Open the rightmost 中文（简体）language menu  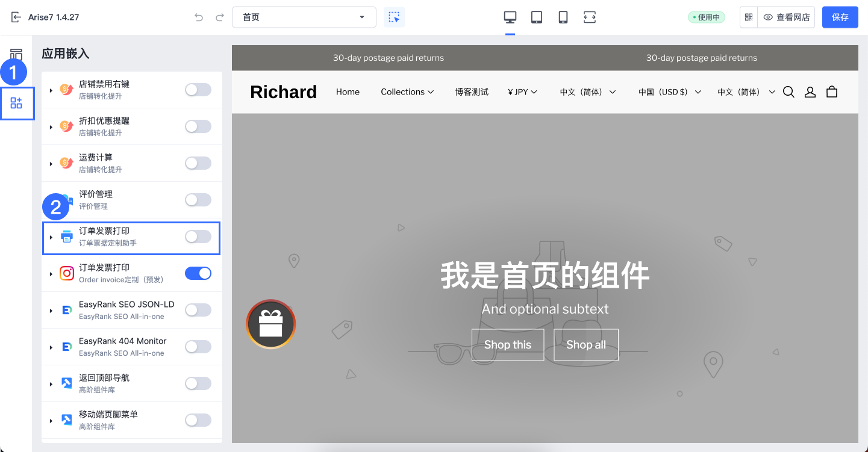tap(746, 92)
